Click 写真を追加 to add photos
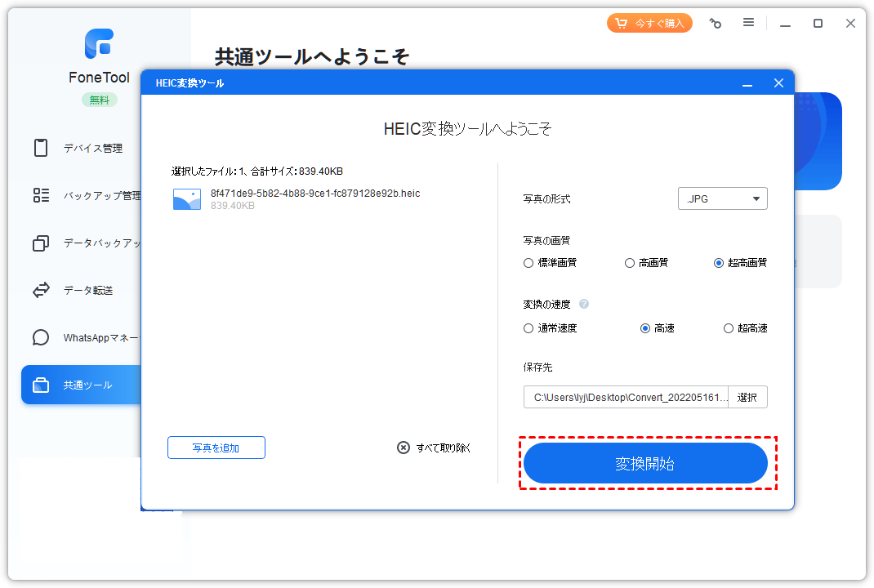The width and height of the screenshot is (874, 588). pos(216,447)
